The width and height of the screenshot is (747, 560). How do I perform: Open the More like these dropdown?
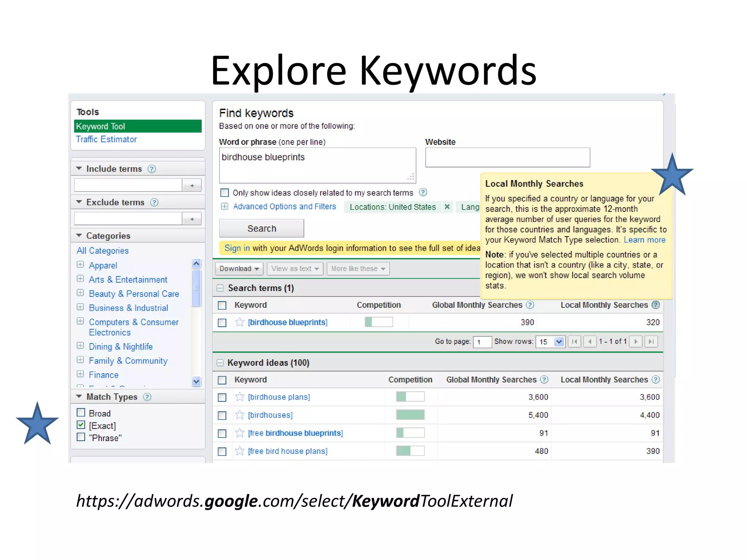pos(358,269)
